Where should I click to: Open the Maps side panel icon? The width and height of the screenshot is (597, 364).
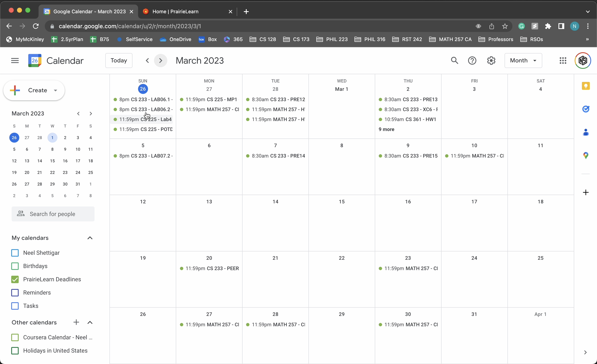coord(586,155)
